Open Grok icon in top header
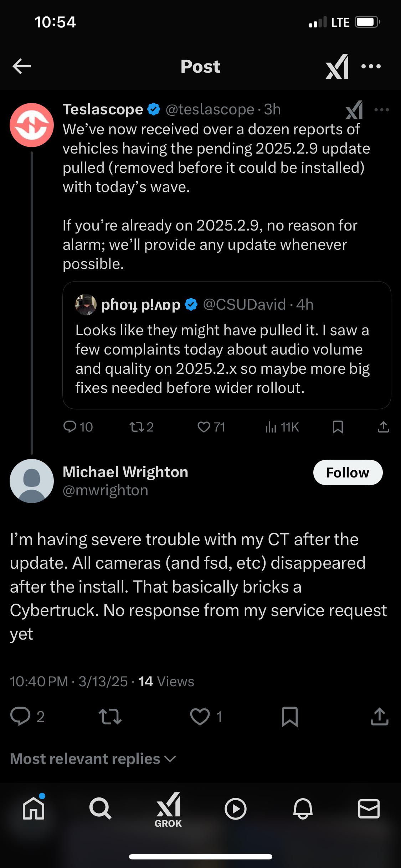This screenshot has height=868, width=401. [337, 66]
